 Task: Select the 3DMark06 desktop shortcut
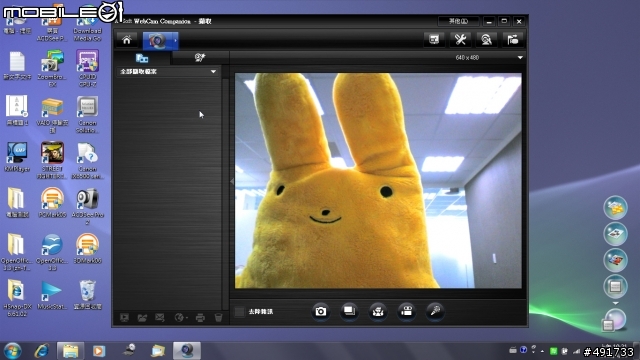coord(87,249)
